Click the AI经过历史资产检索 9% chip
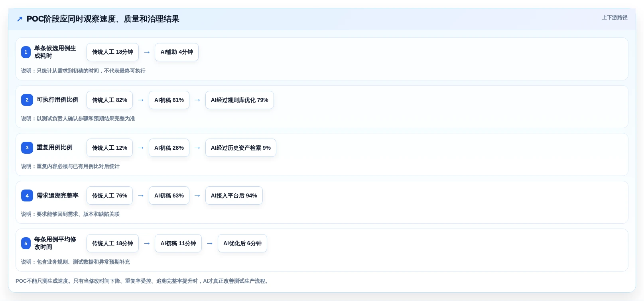This screenshot has height=301, width=644. point(241,148)
